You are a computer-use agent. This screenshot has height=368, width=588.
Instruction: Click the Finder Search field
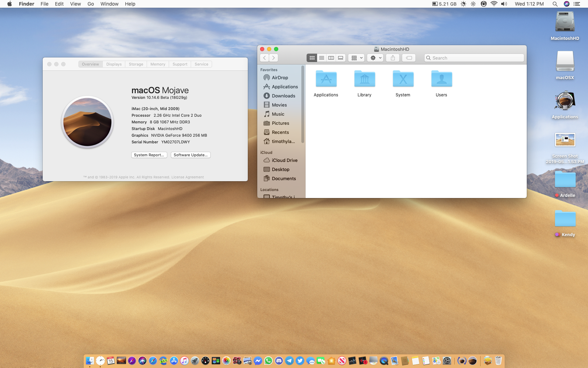point(474,58)
